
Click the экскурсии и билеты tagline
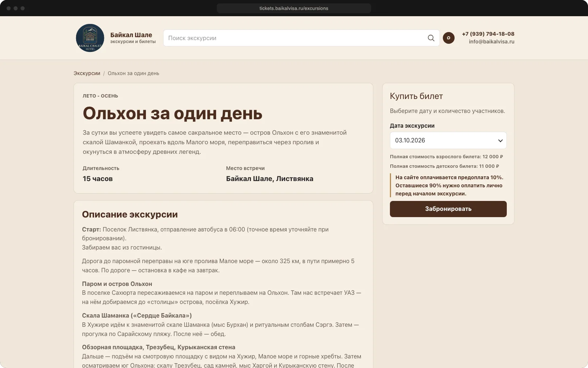click(133, 42)
